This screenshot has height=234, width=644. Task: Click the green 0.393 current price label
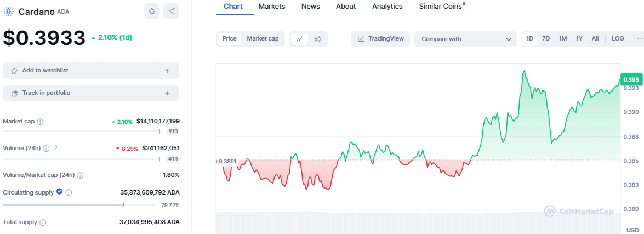[631, 79]
